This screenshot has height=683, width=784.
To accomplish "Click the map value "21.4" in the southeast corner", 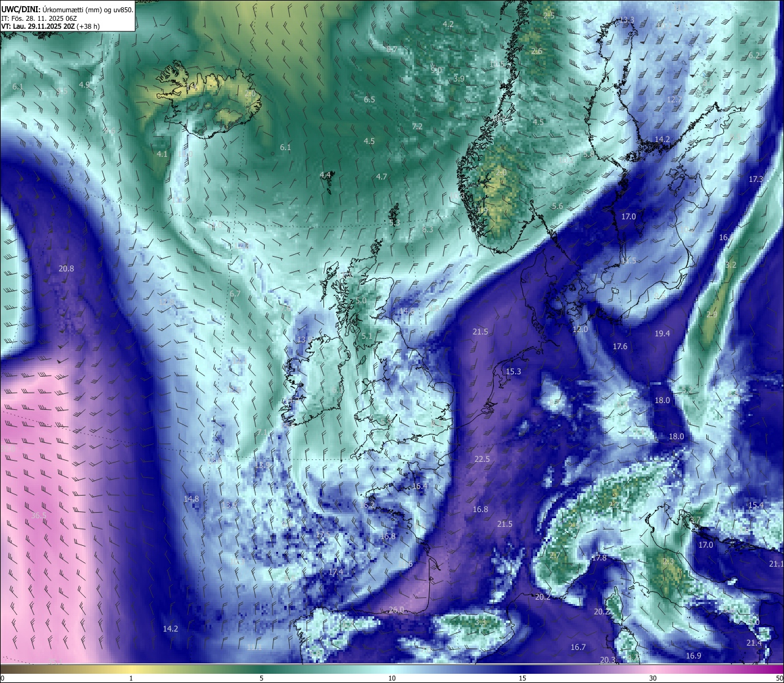I will tap(754, 643).
